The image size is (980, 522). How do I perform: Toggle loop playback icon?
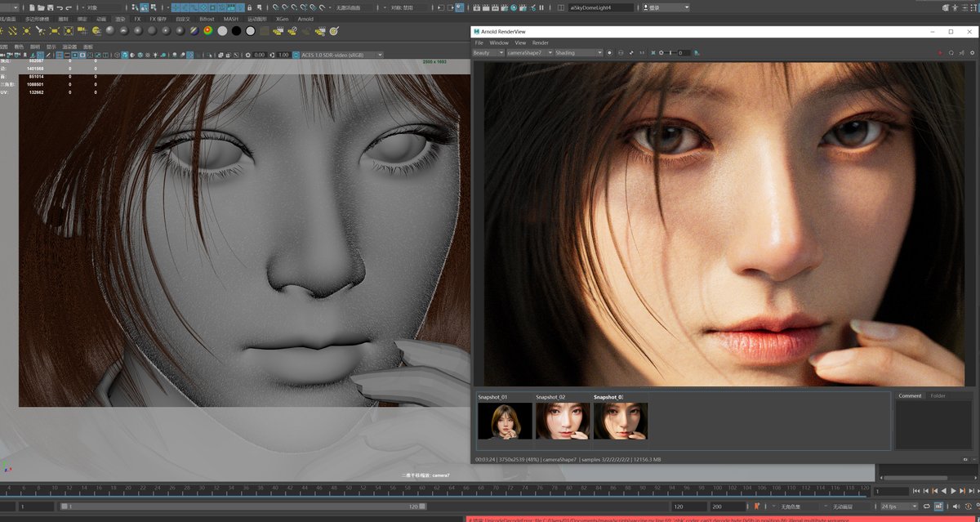926,506
